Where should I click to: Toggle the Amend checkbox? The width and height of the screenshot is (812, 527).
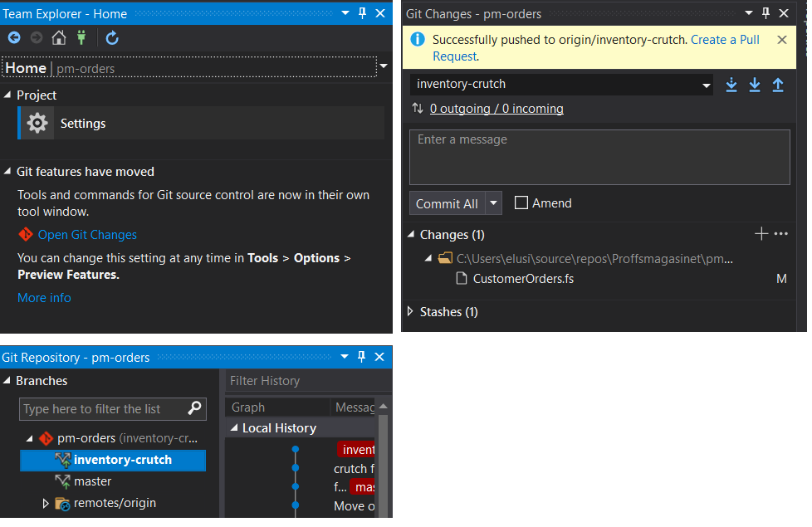[x=521, y=203]
